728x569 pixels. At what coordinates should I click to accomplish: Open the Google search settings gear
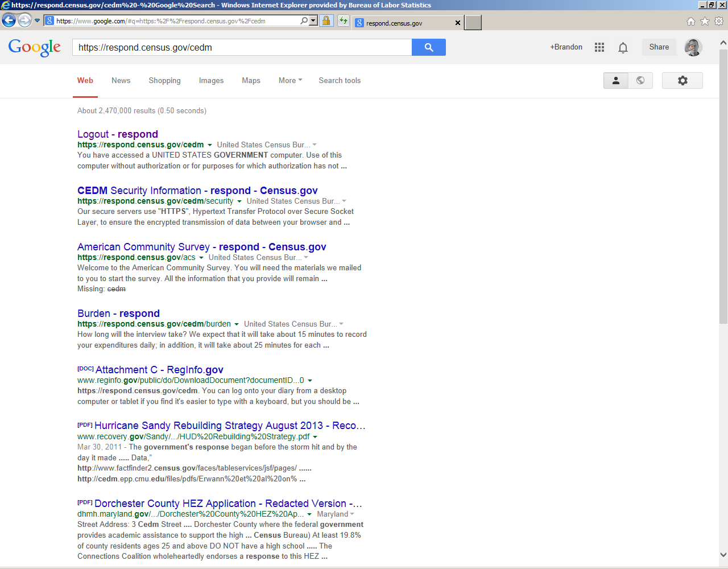[682, 81]
